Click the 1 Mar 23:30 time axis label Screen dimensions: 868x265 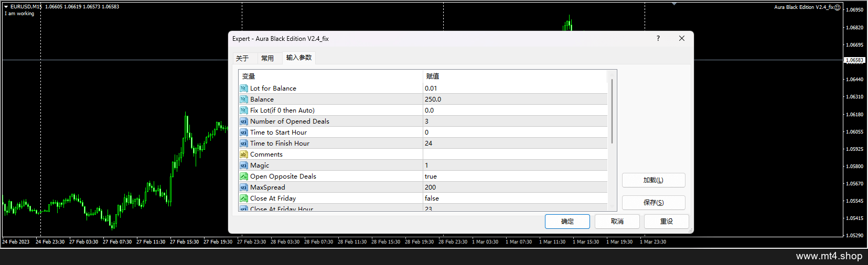[x=653, y=242]
